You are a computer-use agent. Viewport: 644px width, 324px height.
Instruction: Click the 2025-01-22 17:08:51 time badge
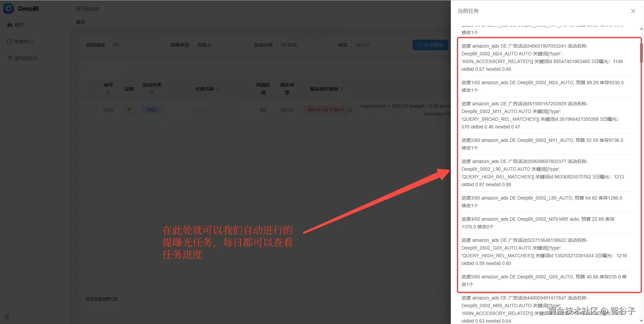(x=326, y=110)
